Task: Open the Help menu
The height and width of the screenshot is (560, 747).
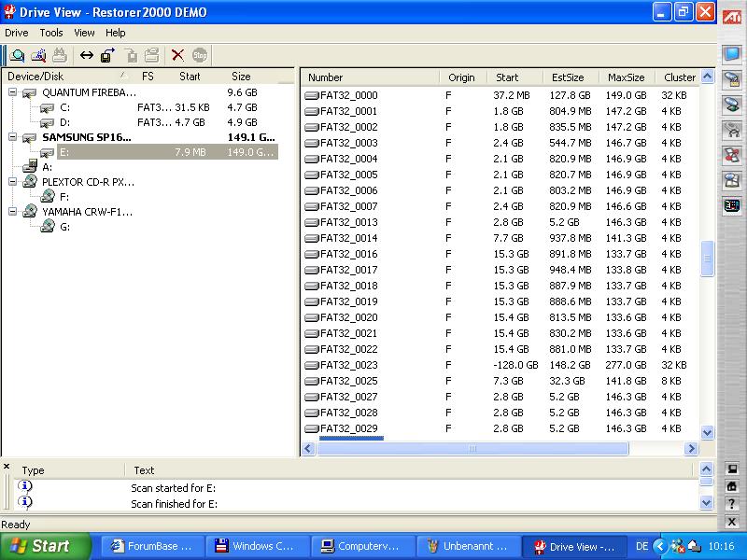Action: coord(115,33)
